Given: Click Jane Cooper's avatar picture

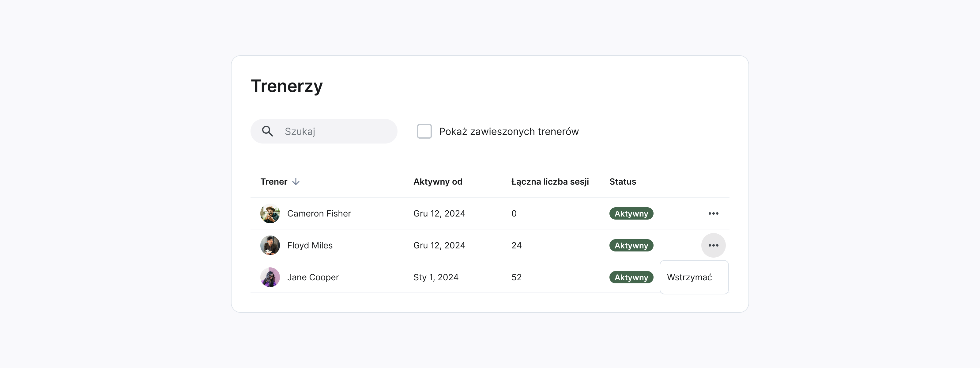Looking at the screenshot, I should pyautogui.click(x=270, y=277).
